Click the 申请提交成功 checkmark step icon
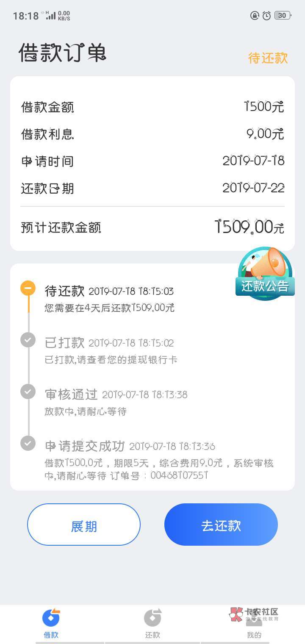The width and height of the screenshot is (305, 644). pyautogui.click(x=28, y=443)
